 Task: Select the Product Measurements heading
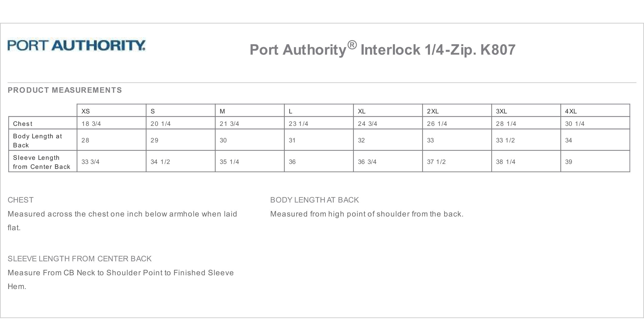tap(65, 90)
